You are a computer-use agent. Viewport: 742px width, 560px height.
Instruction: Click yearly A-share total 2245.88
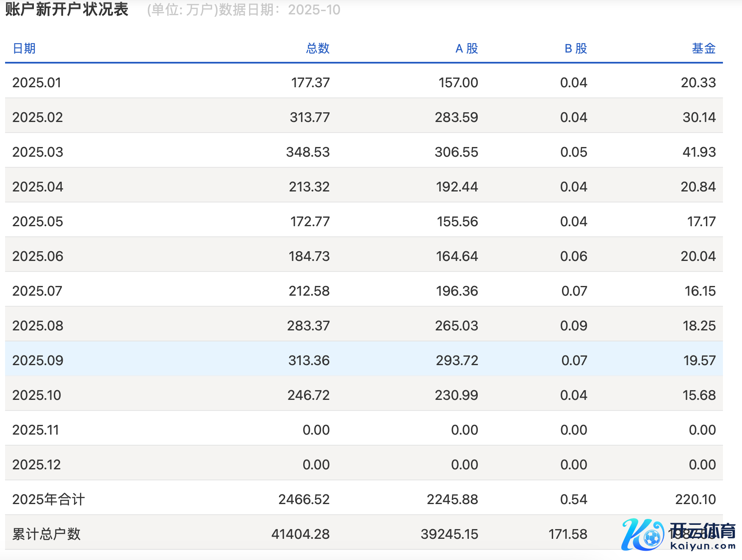click(x=452, y=499)
